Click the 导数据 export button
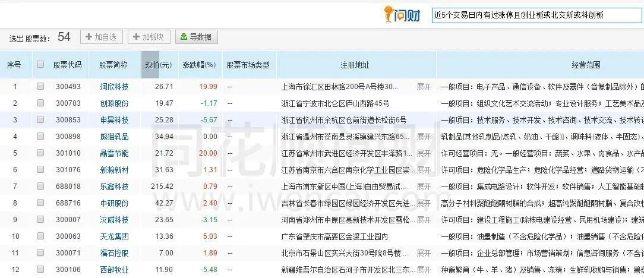644x278 pixels. pyautogui.click(x=196, y=37)
